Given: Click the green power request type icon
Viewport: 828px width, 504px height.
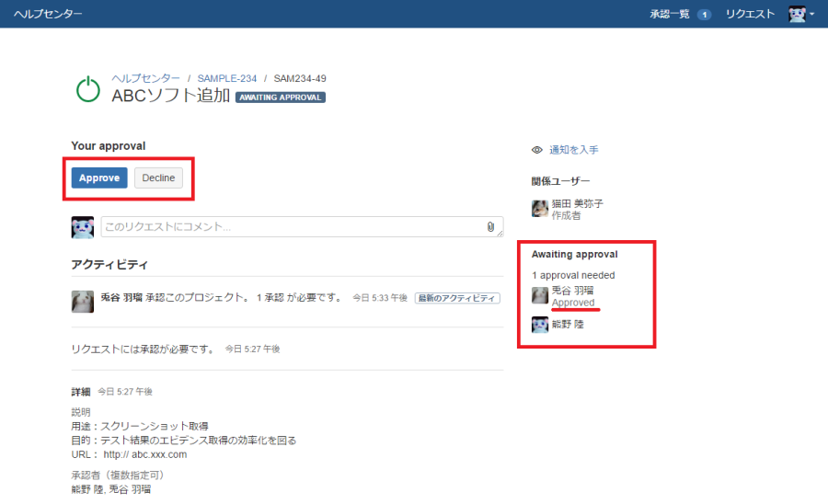Looking at the screenshot, I should coord(87,89).
